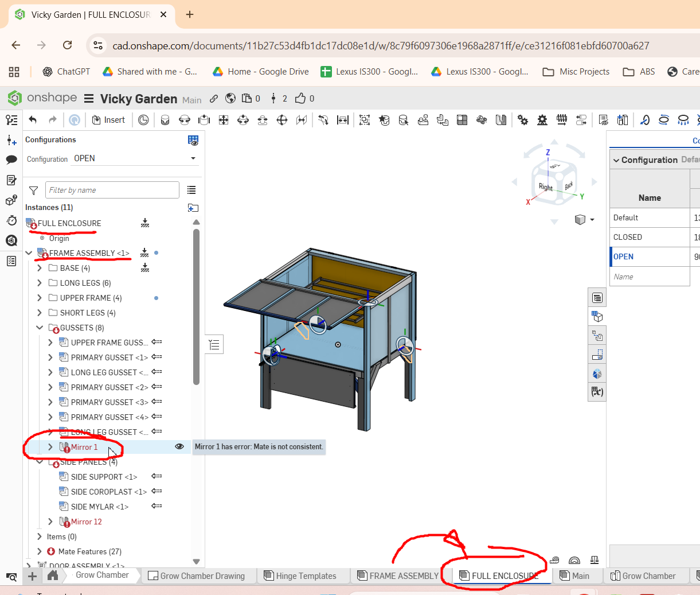Click the filter funnel icon

34,190
